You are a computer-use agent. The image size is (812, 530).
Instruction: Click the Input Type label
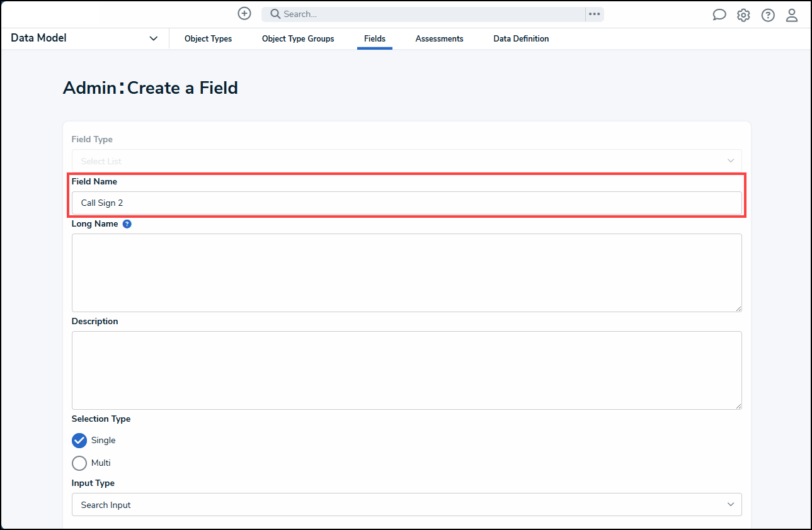93,483
